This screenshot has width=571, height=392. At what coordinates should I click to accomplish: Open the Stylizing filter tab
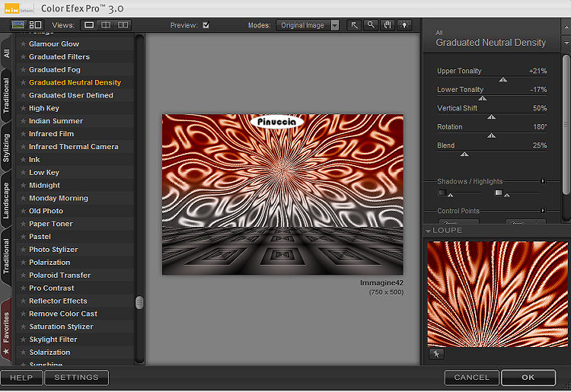(x=7, y=146)
